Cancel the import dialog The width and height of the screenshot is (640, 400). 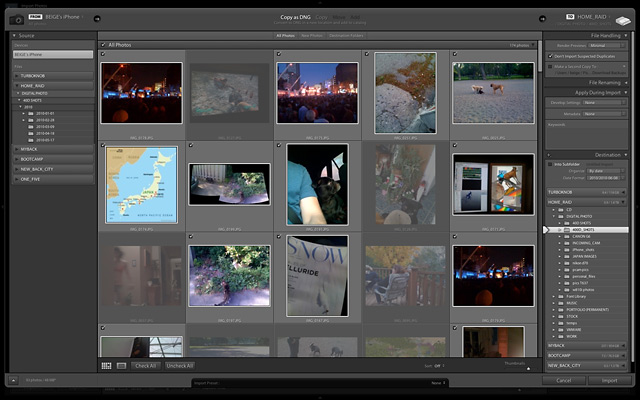point(564,380)
